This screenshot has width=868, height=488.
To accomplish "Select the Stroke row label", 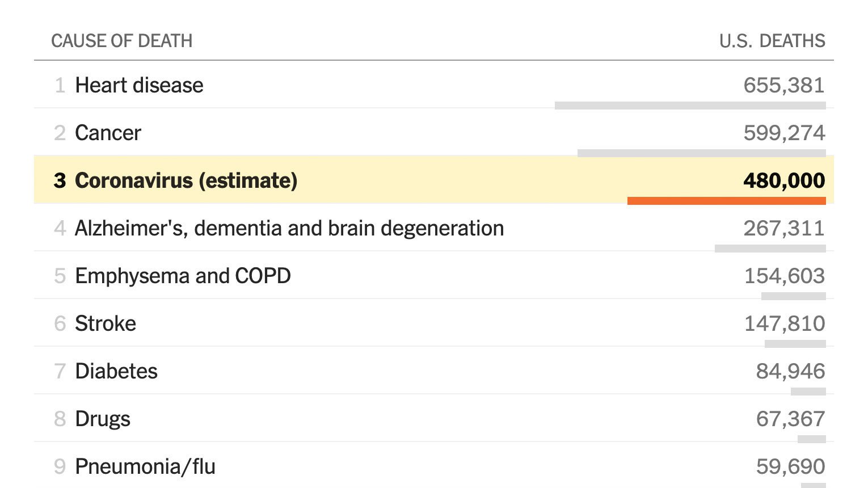I will pyautogui.click(x=106, y=323).
